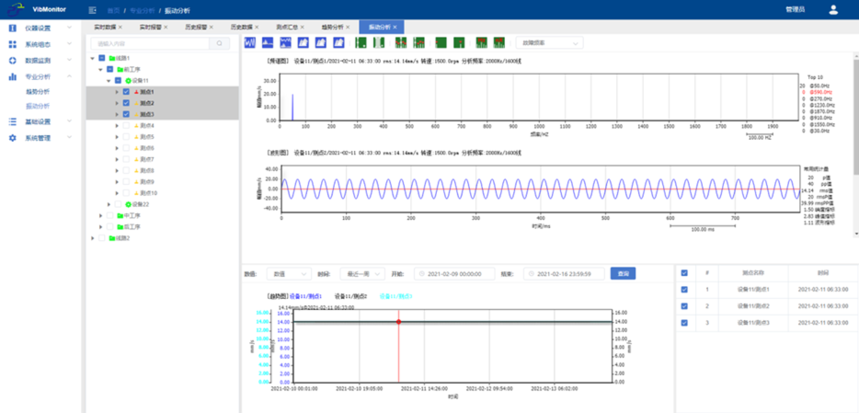Open the 数值 type dropdown
This screenshot has width=859, height=413.
[x=289, y=273]
